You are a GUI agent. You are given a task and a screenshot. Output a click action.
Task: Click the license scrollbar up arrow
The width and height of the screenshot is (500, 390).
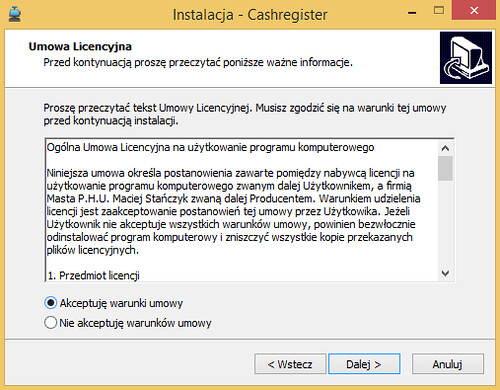click(x=445, y=148)
